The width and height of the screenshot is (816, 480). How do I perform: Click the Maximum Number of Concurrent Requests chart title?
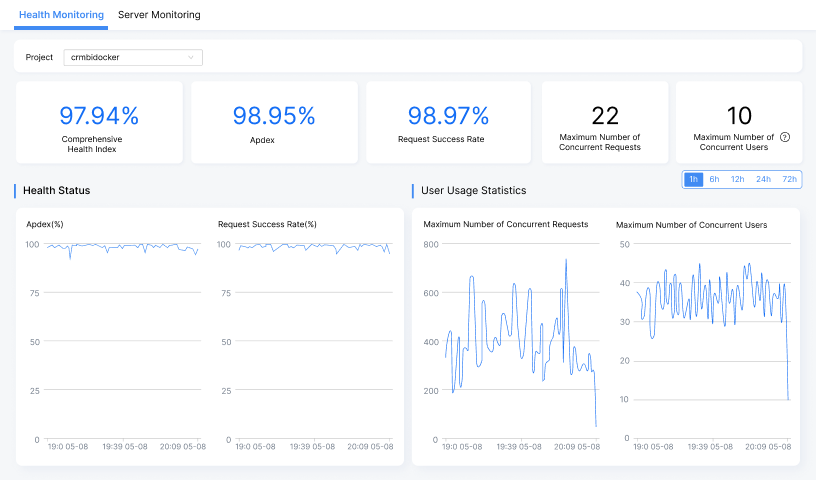tap(506, 224)
